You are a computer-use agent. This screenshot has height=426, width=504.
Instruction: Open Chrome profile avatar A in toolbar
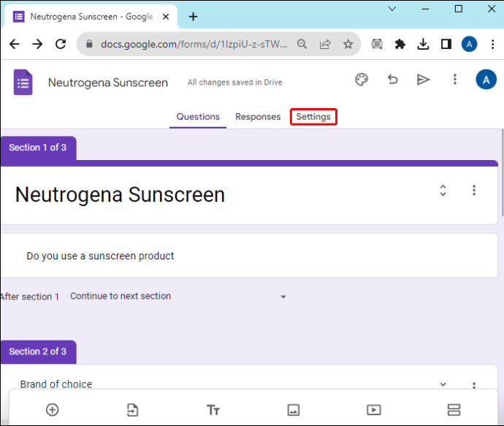(x=469, y=44)
